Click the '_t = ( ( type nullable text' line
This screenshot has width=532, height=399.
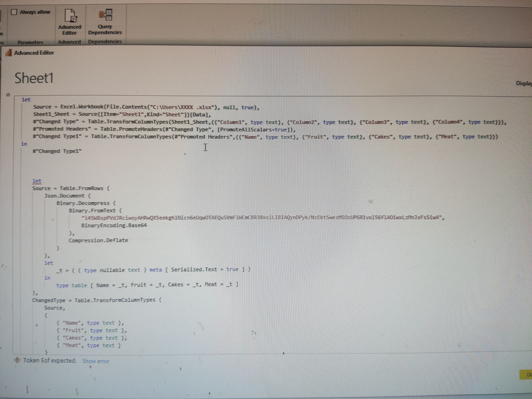pos(153,270)
